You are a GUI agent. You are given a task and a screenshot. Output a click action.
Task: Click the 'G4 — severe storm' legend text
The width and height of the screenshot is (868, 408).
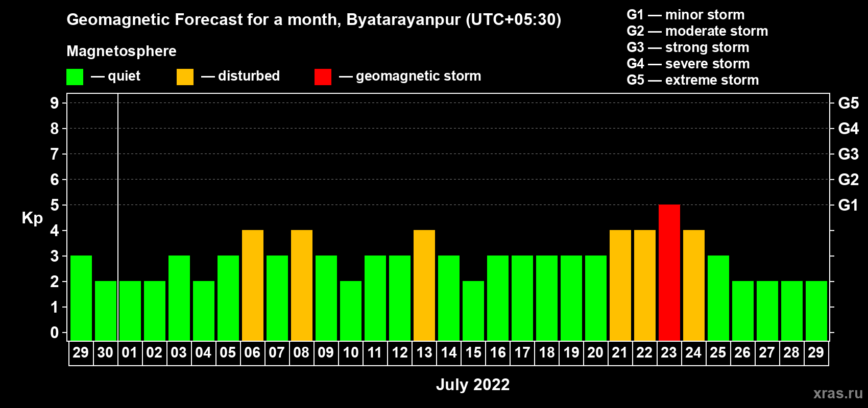688,64
